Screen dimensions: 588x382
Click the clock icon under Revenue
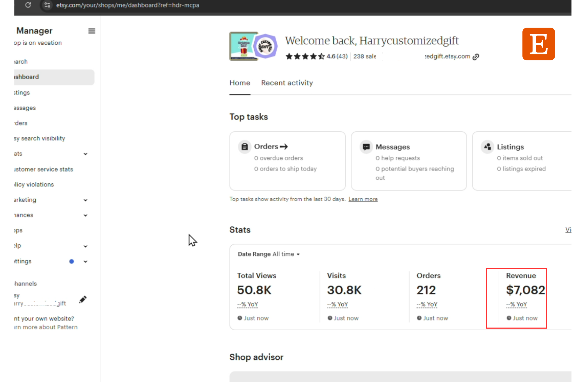tap(509, 318)
